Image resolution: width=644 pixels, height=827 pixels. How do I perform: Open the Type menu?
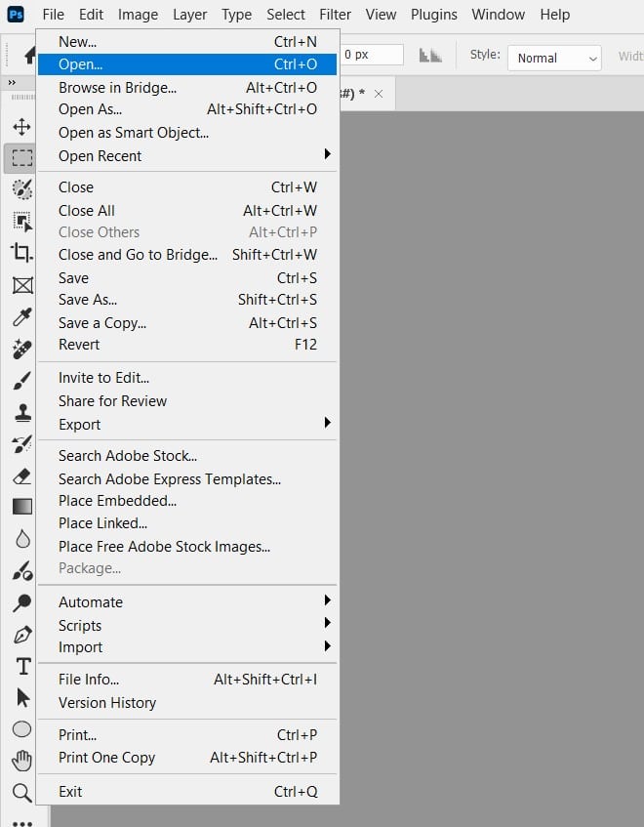(237, 15)
